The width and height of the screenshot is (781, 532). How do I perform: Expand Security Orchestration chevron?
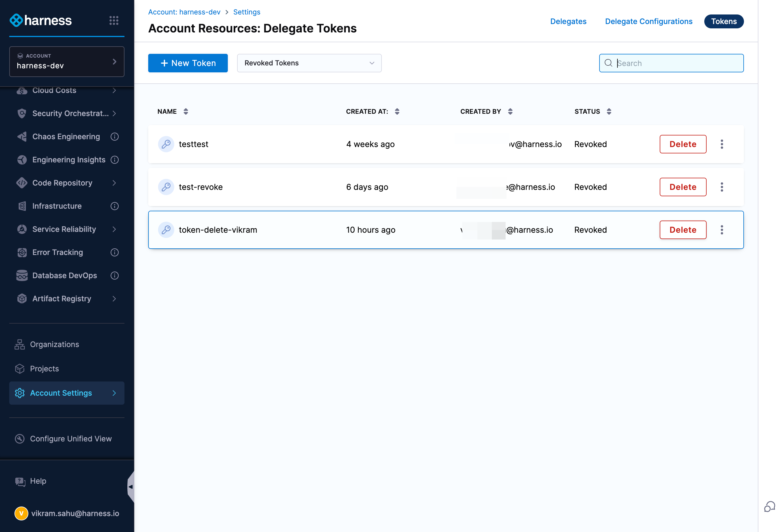point(114,113)
